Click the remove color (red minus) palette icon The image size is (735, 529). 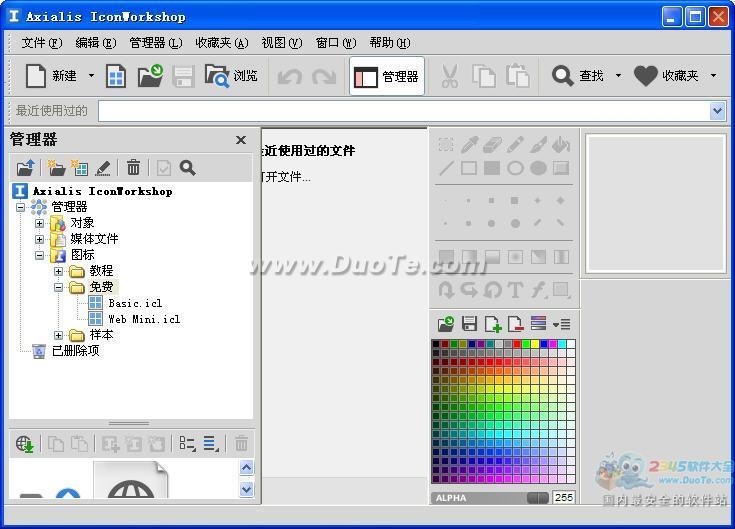pyautogui.click(x=516, y=324)
